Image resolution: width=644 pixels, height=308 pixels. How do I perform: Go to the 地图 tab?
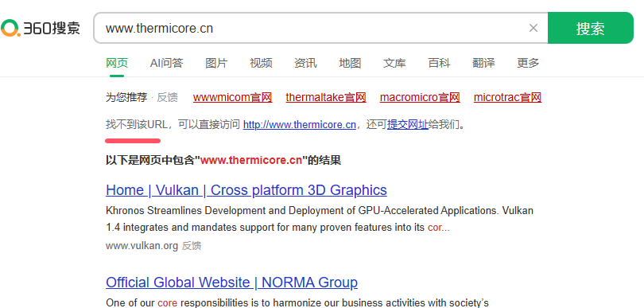(350, 63)
